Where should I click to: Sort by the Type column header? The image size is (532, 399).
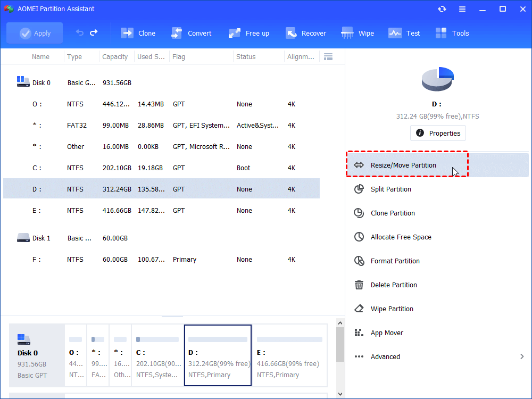pyautogui.click(x=74, y=57)
